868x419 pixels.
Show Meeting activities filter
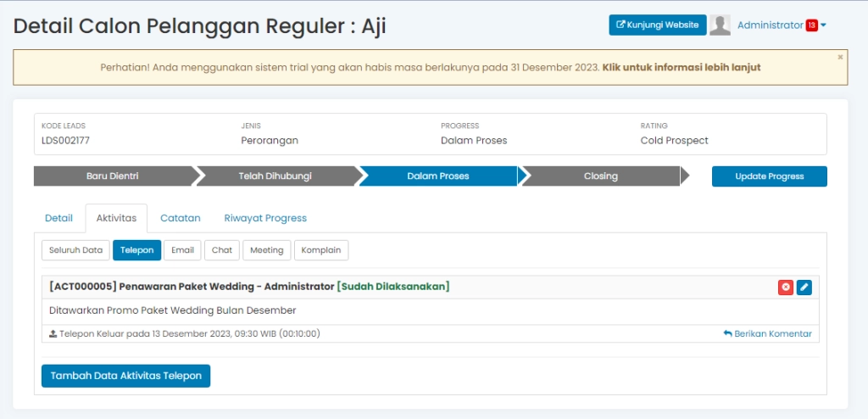267,250
